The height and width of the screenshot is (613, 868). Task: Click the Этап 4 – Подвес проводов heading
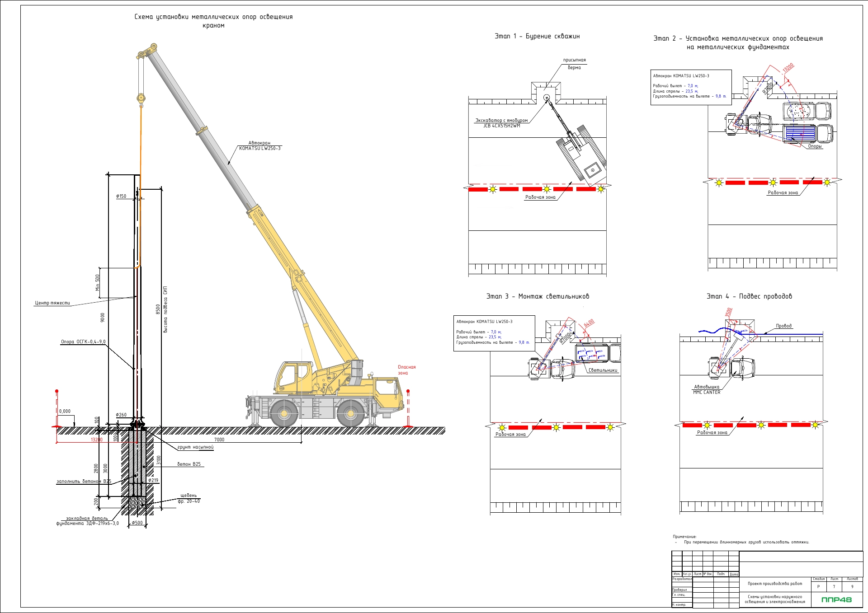(749, 296)
